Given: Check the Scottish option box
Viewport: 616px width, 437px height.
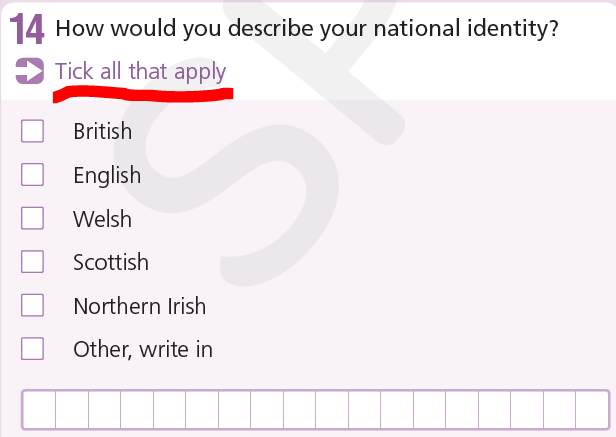Looking at the screenshot, I should (x=32, y=262).
